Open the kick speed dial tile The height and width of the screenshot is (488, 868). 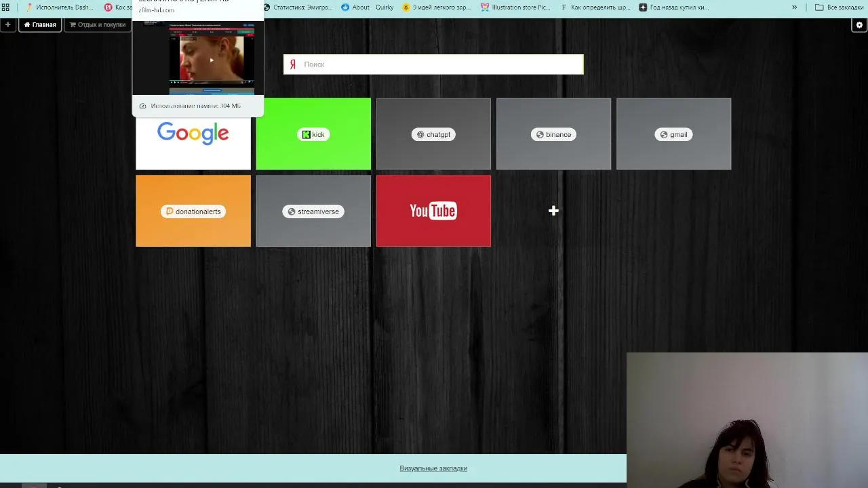point(313,134)
